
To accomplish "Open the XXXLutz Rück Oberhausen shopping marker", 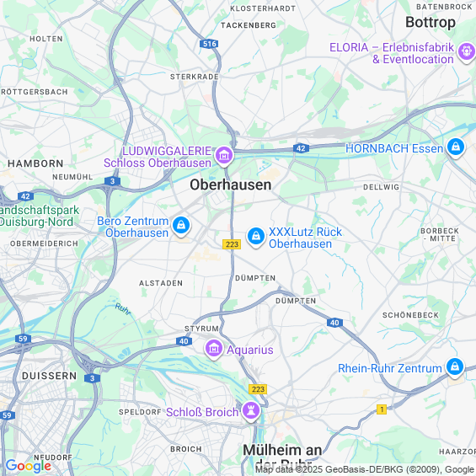I will pyautogui.click(x=256, y=236).
